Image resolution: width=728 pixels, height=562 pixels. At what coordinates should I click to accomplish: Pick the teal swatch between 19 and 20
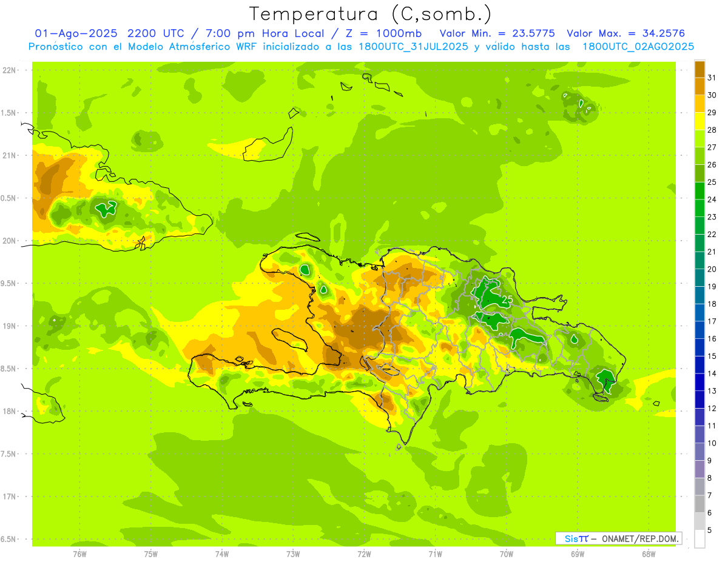point(699,278)
